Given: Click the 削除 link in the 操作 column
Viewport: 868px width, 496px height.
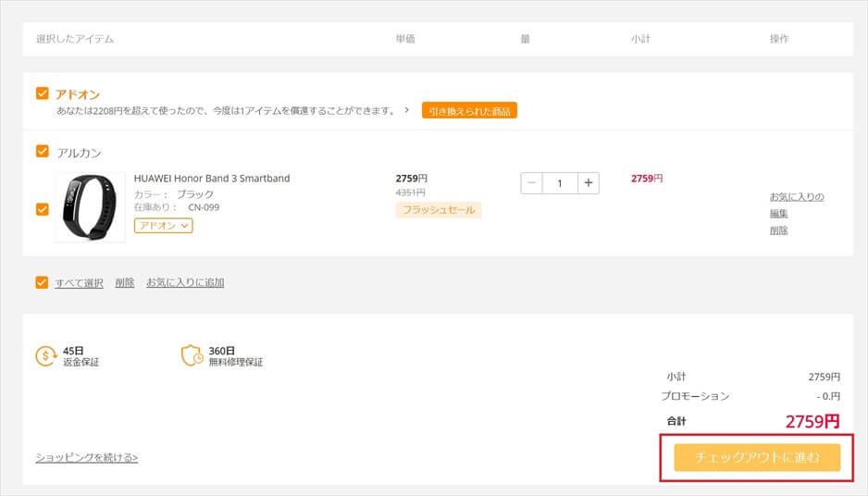Looking at the screenshot, I should click(x=778, y=230).
